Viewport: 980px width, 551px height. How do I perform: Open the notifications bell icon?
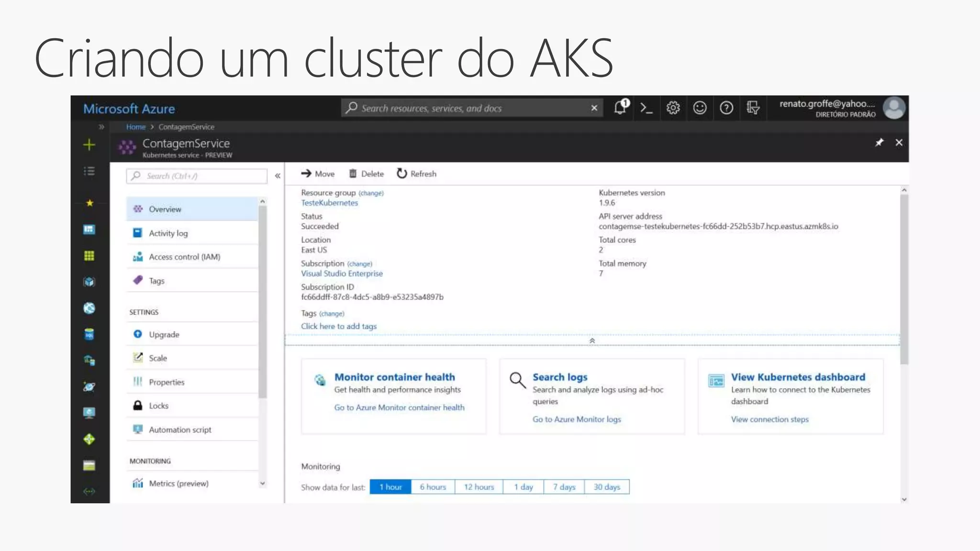[x=621, y=107]
